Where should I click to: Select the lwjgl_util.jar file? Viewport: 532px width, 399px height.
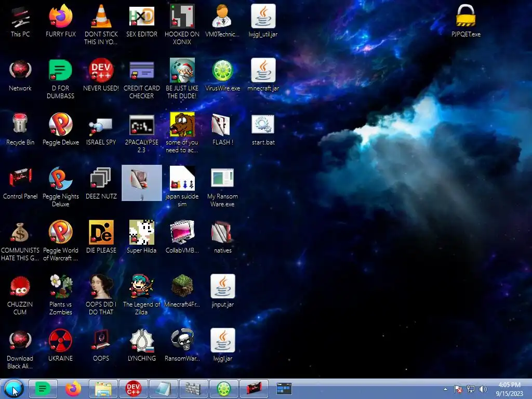tap(263, 21)
